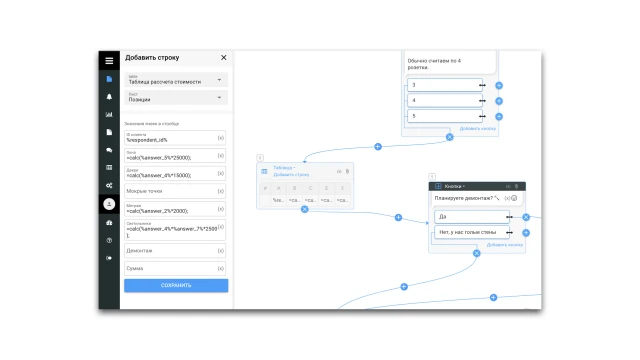The height and width of the screenshot is (360, 640).
Task: Open the bar chart analytics icon
Action: coord(109,114)
